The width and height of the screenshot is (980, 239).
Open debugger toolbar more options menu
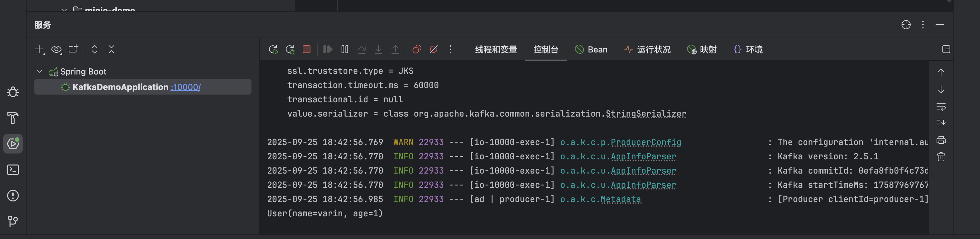click(x=450, y=50)
